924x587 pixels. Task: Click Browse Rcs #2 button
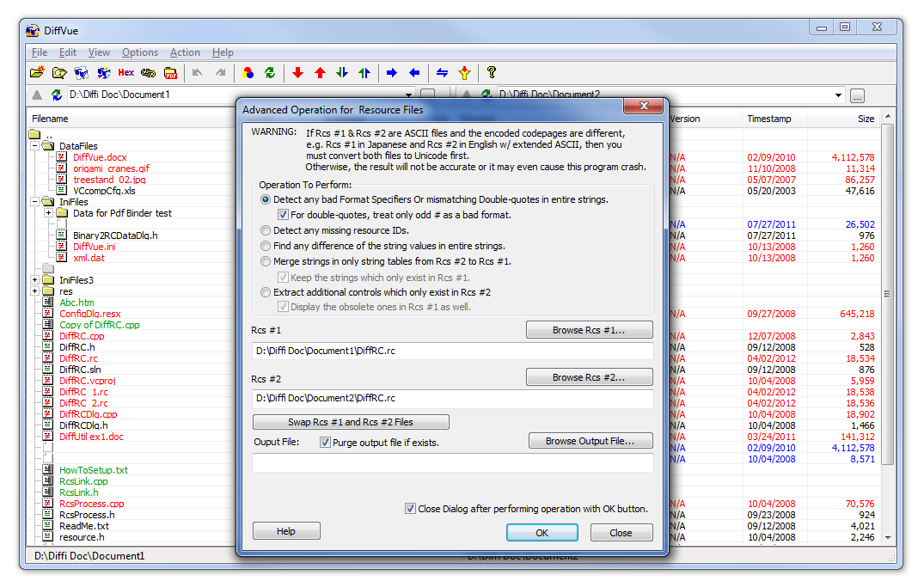pyautogui.click(x=590, y=377)
